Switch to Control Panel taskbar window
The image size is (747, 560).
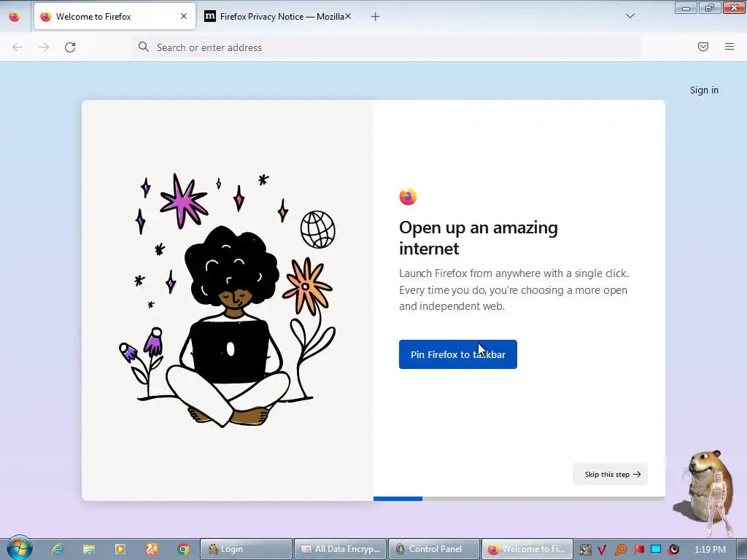[x=434, y=549]
